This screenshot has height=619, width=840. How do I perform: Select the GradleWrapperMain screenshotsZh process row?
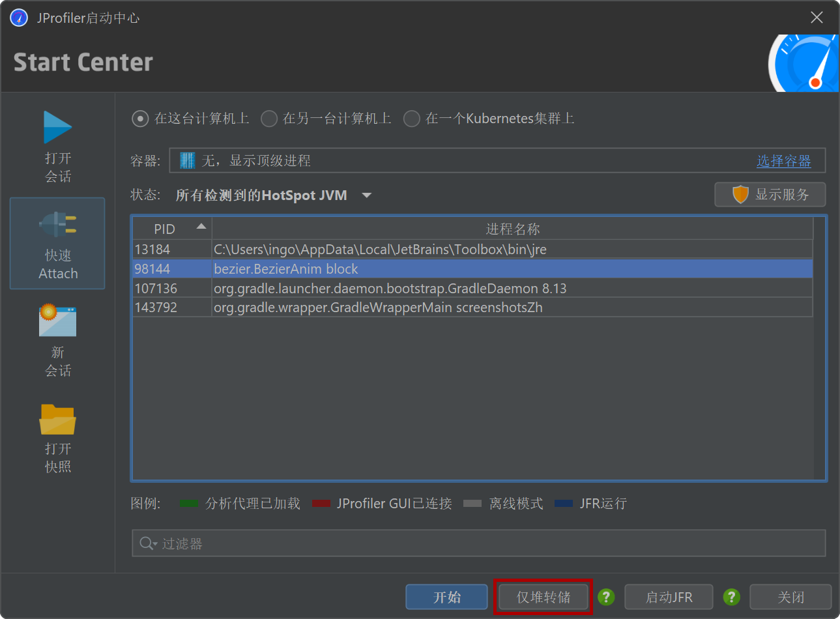point(472,308)
